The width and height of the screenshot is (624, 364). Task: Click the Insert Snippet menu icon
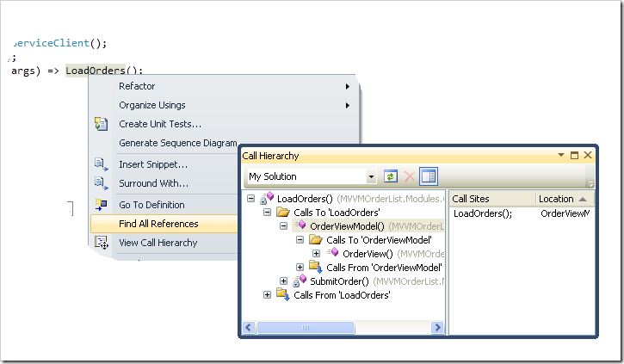(x=101, y=164)
